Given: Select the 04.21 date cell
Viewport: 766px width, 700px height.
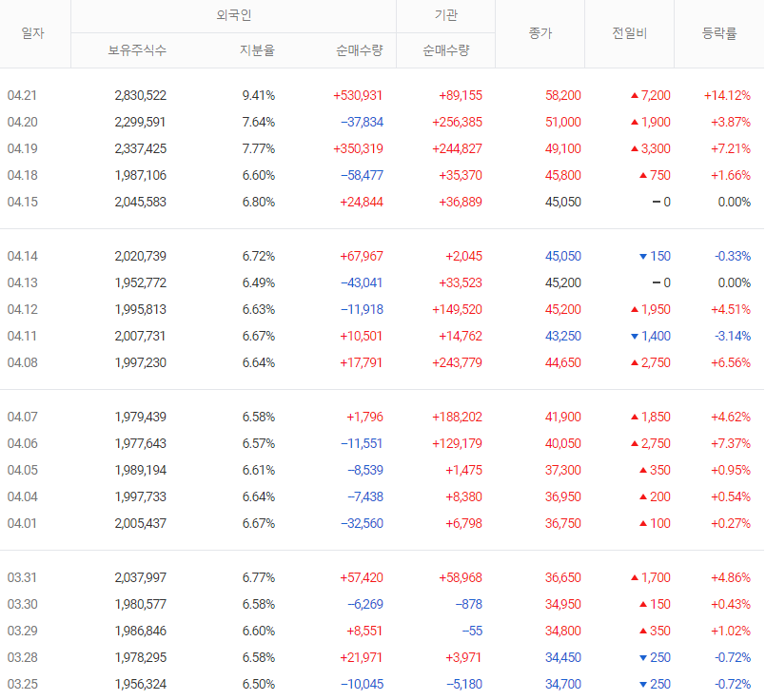Looking at the screenshot, I should pos(22,95).
